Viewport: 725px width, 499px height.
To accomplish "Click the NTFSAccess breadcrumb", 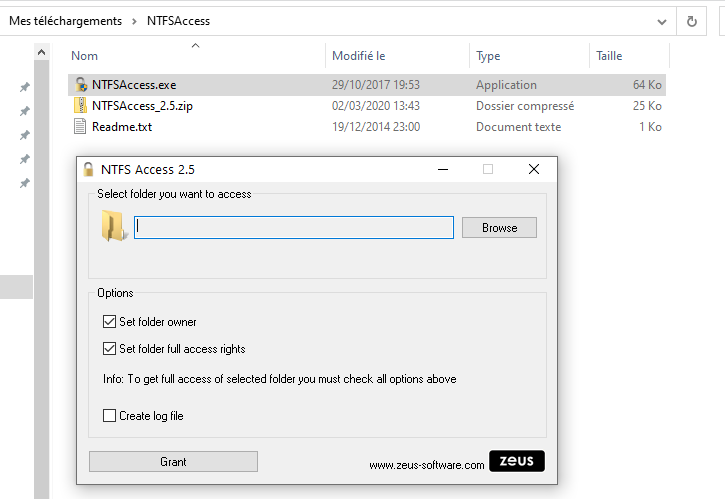I will 178,21.
